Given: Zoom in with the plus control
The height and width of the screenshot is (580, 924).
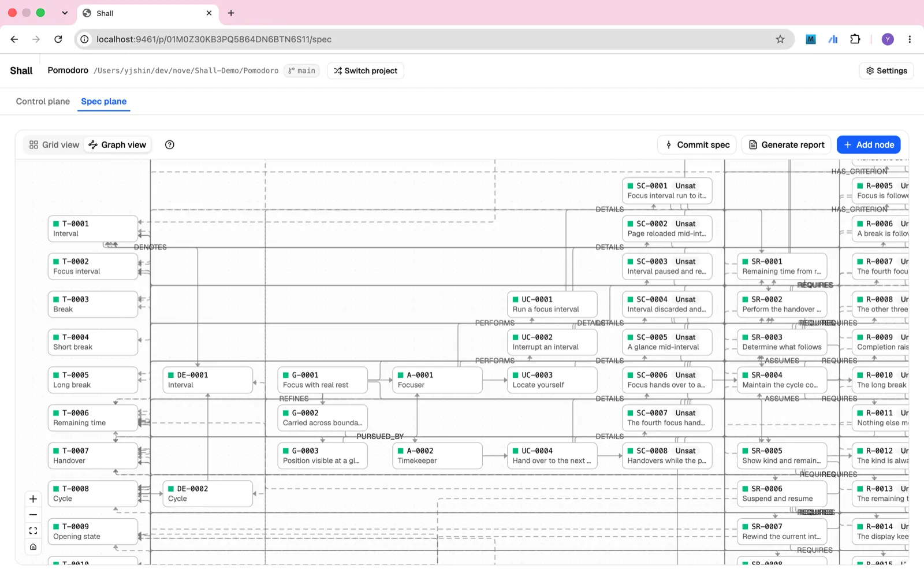Looking at the screenshot, I should tap(33, 499).
